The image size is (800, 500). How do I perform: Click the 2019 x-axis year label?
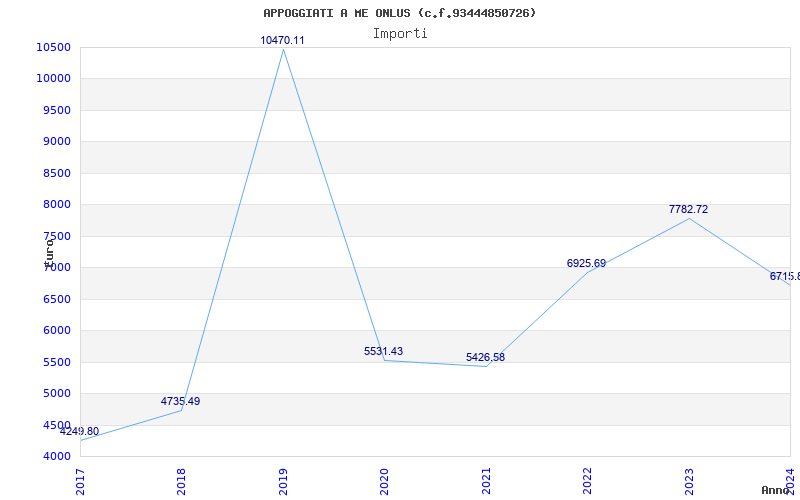283,482
